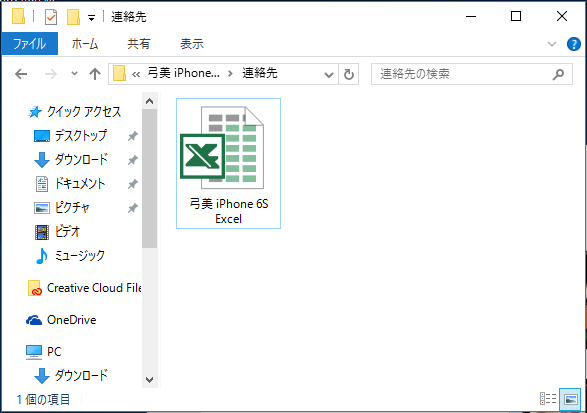Click the sidebar scrollbar up arrow

149,101
